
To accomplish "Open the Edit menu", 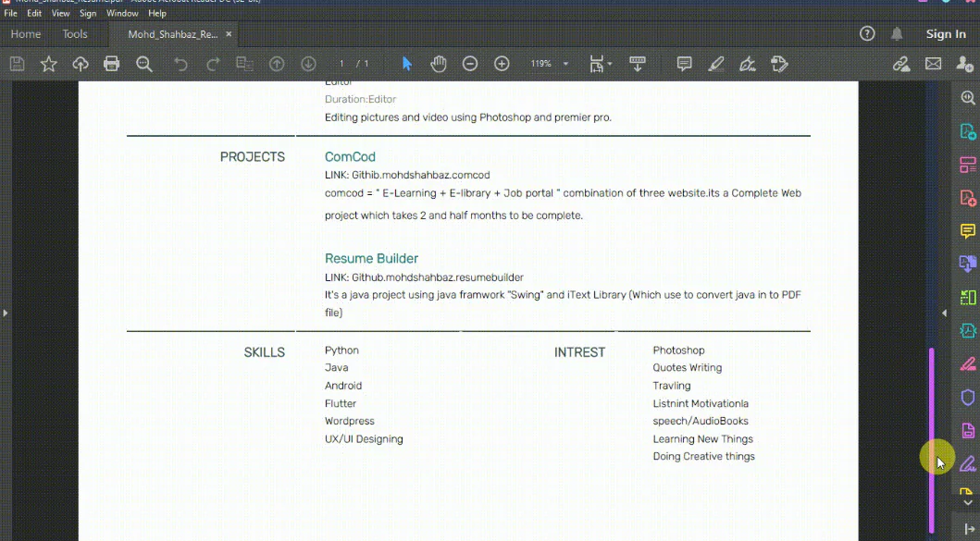I will (34, 13).
